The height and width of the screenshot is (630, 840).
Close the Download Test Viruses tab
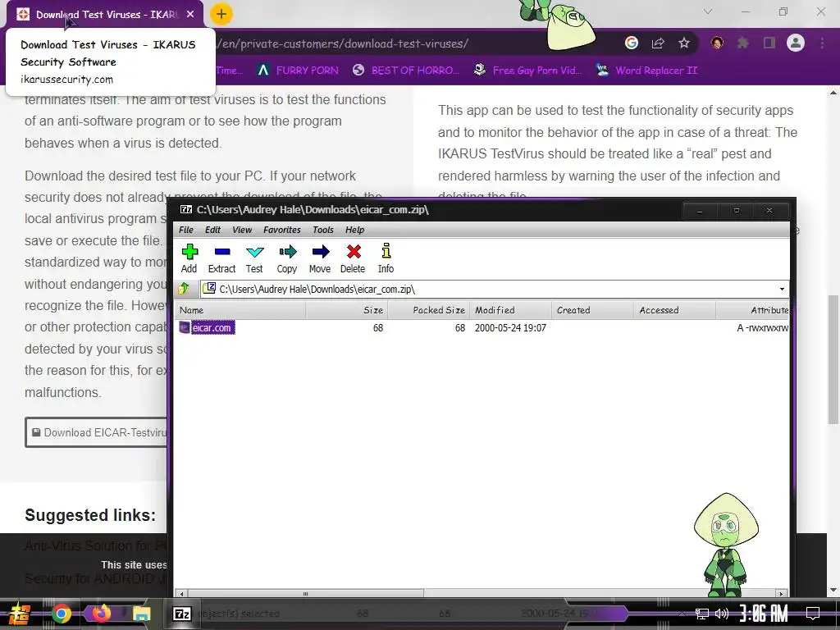[x=190, y=15]
